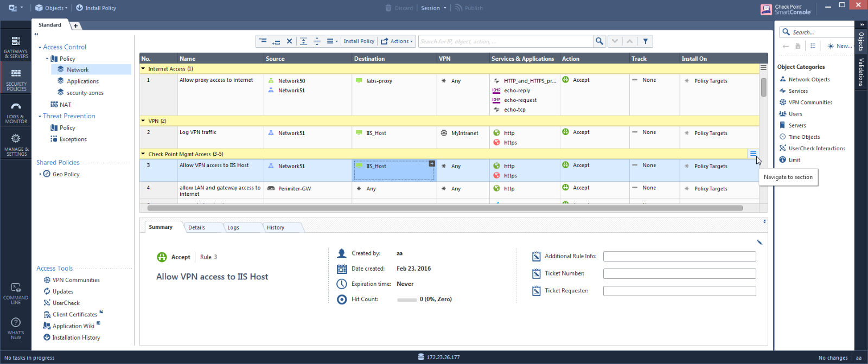This screenshot has width=868, height=364.
Task: Collapse the bottom rule details pane
Action: (764, 221)
